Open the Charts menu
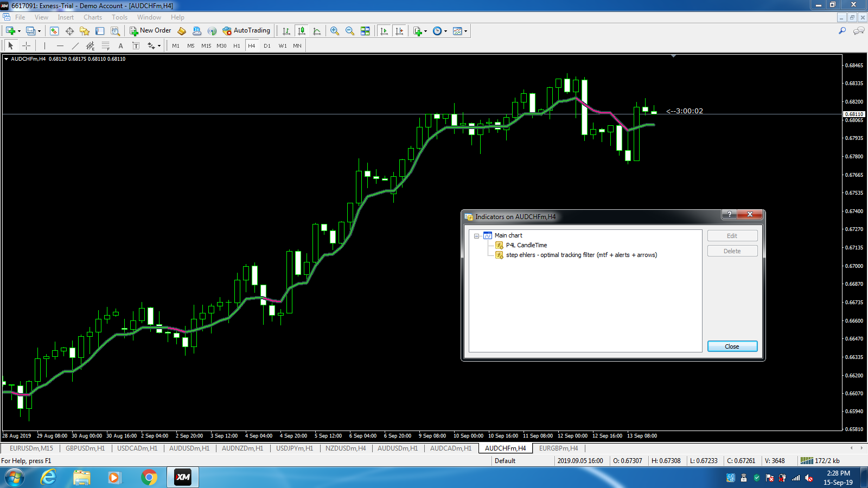 pyautogui.click(x=93, y=17)
